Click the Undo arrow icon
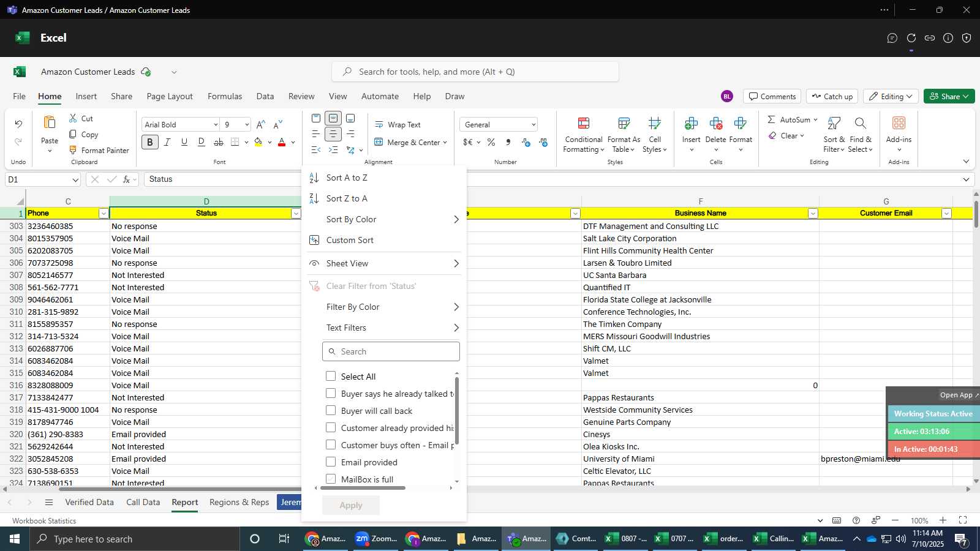Screen dimensions: 980x551 pyautogui.click(x=18, y=124)
